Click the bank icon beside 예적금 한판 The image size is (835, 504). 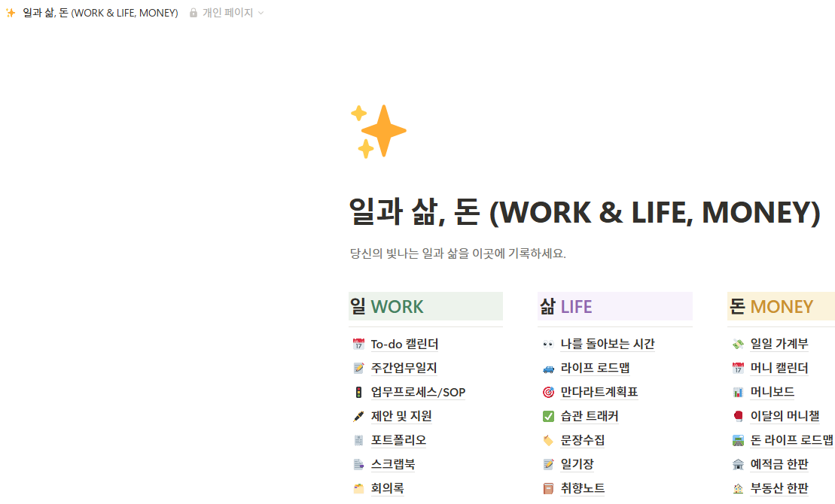tap(738, 464)
